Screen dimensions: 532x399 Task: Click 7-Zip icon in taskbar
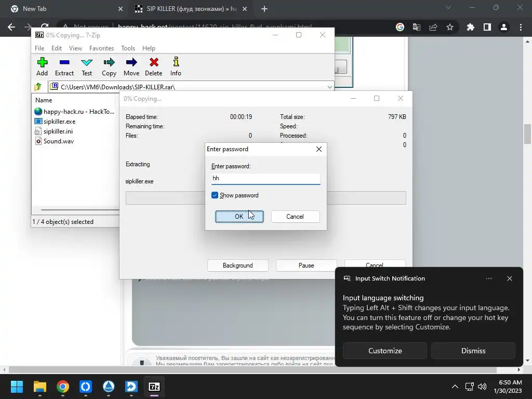(154, 387)
